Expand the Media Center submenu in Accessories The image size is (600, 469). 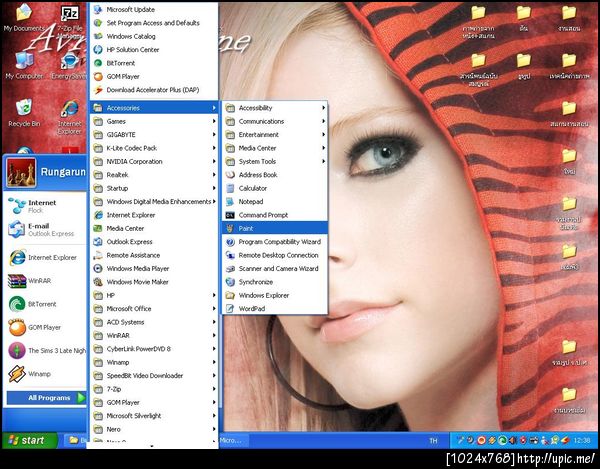(275, 148)
